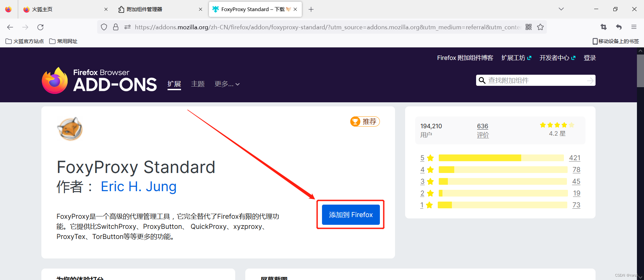This screenshot has width=644, height=280.
Task: Click the undo arrow toolbar icon
Action: point(619,27)
